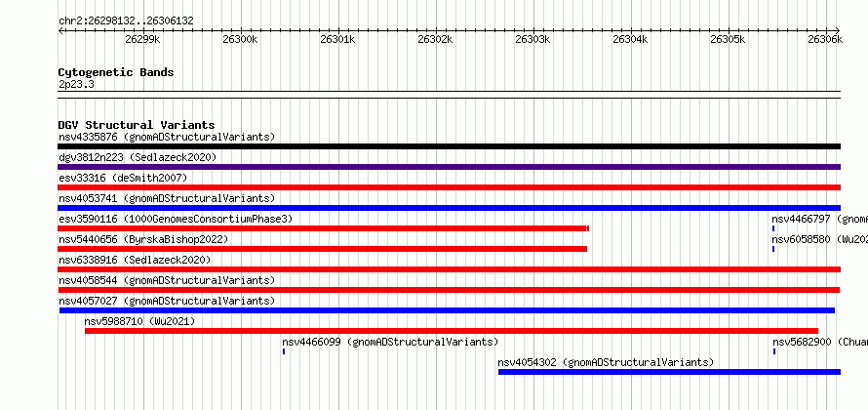Open variant label nsv6058580
The height and width of the screenshot is (410, 868).
(820, 239)
